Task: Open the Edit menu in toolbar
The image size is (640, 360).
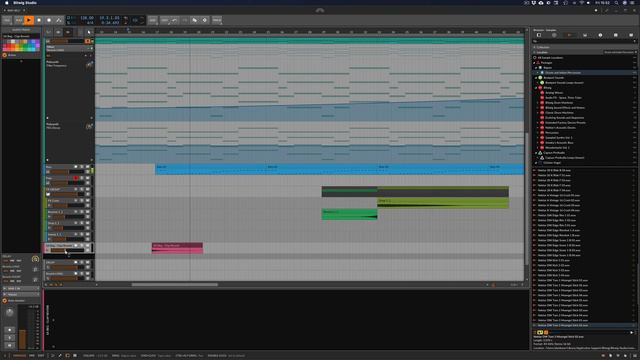Action: (164, 20)
